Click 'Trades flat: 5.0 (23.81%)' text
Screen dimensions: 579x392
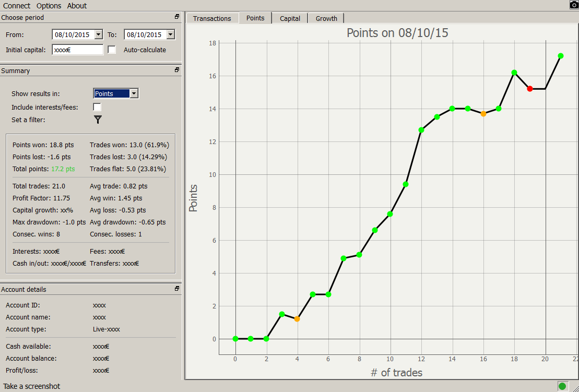point(128,169)
